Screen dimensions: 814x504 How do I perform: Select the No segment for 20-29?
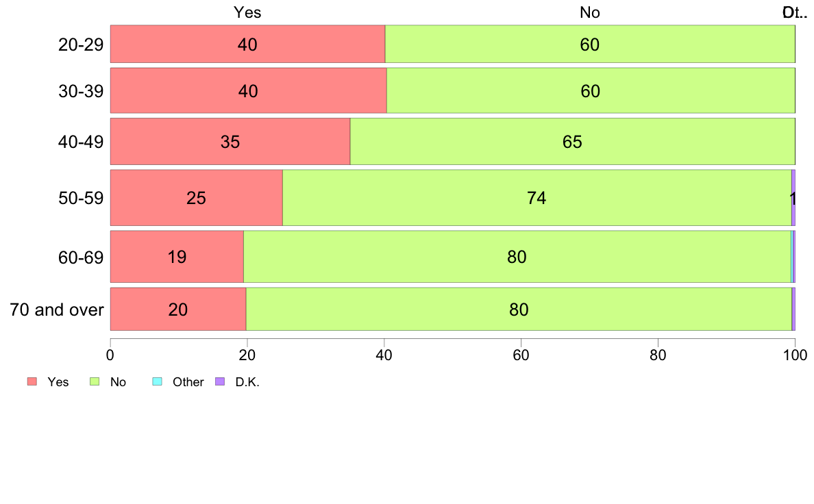coord(590,44)
